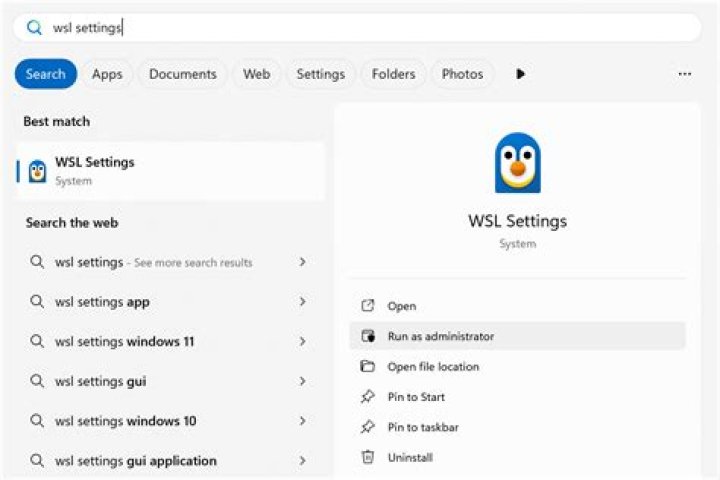The width and height of the screenshot is (720, 480).
Task: Open the WSL Settings best match result
Action: 170,171
